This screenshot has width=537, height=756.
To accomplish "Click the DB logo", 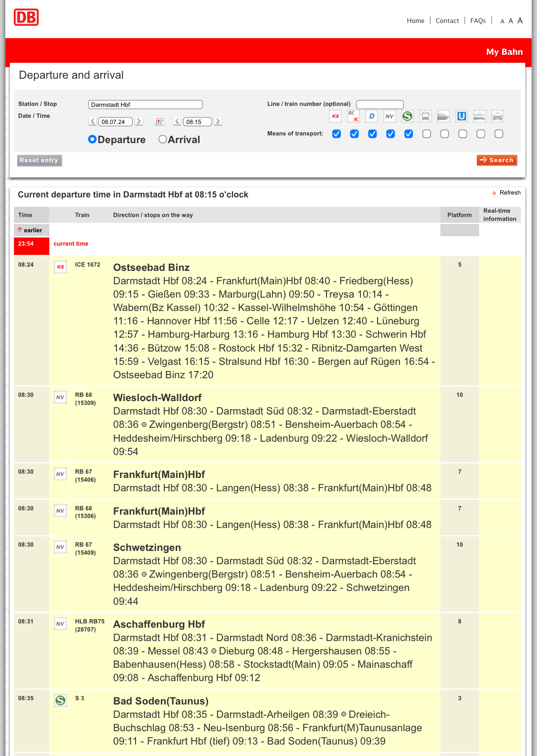I will 26,18.
